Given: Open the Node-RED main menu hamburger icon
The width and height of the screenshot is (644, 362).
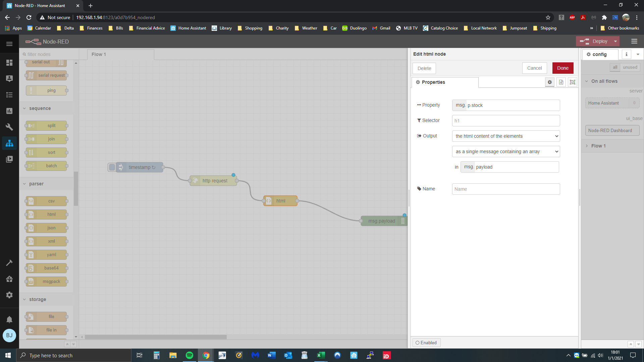Looking at the screenshot, I should tap(634, 41).
